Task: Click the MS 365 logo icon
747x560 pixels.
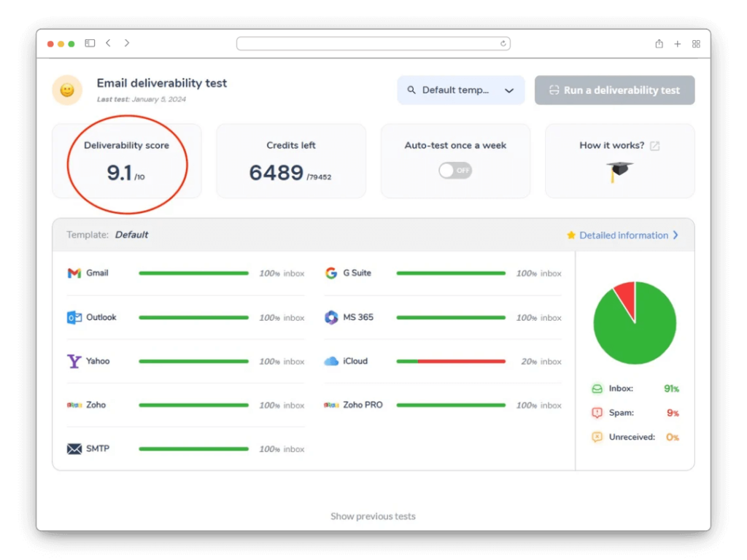Action: tap(331, 317)
